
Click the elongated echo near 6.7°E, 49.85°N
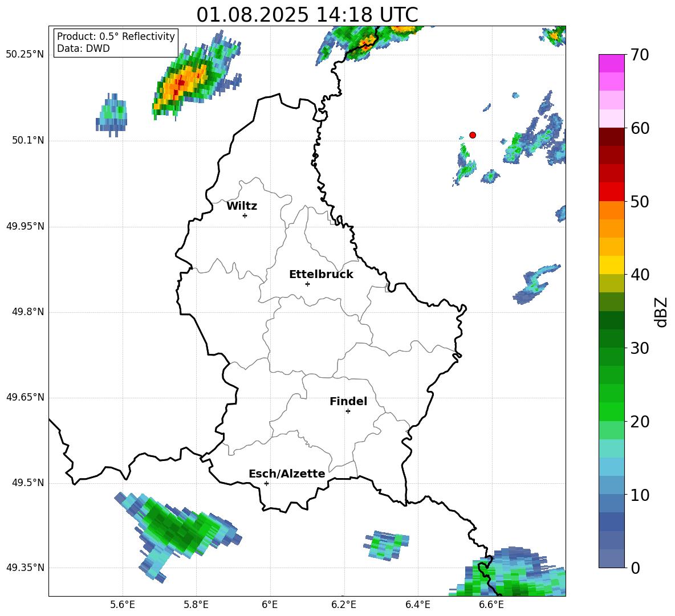pyautogui.click(x=536, y=284)
